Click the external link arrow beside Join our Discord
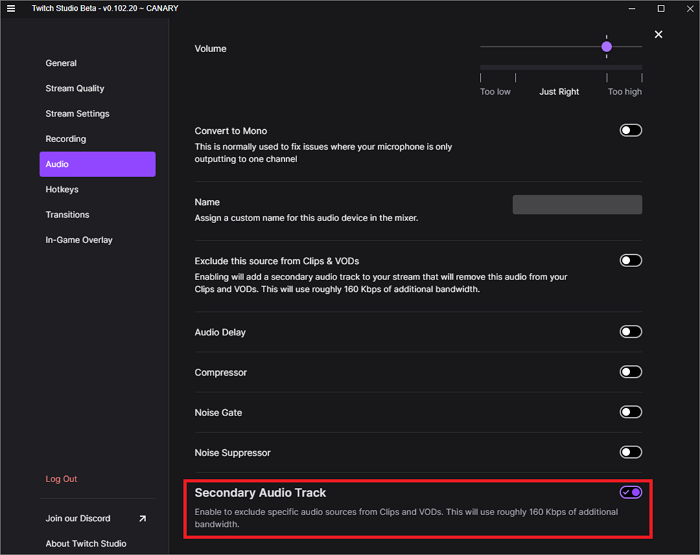Screen dimensions: 700x555 pyautogui.click(x=142, y=518)
